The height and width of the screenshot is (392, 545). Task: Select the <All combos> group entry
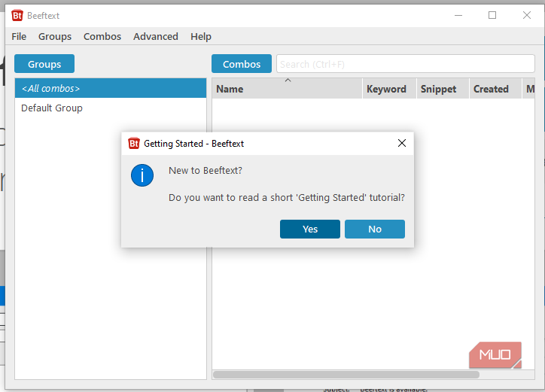click(x=111, y=88)
